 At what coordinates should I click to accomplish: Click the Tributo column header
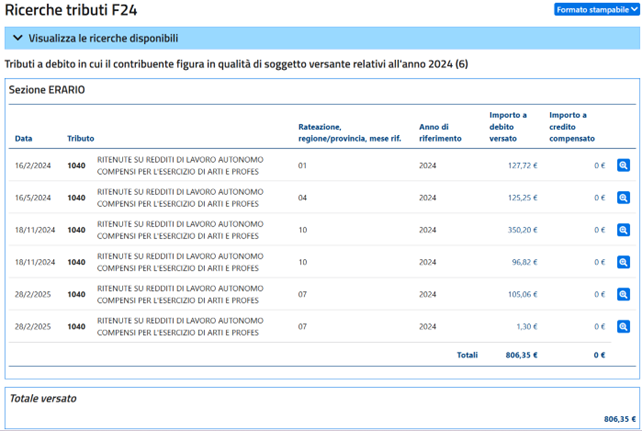click(80, 138)
